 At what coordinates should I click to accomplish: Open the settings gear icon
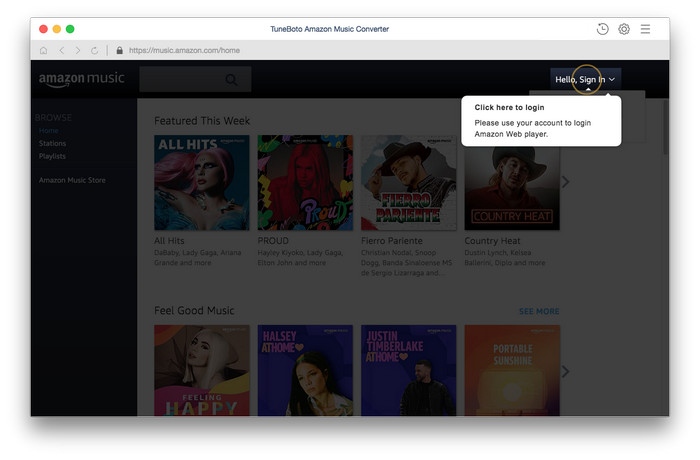tap(624, 29)
